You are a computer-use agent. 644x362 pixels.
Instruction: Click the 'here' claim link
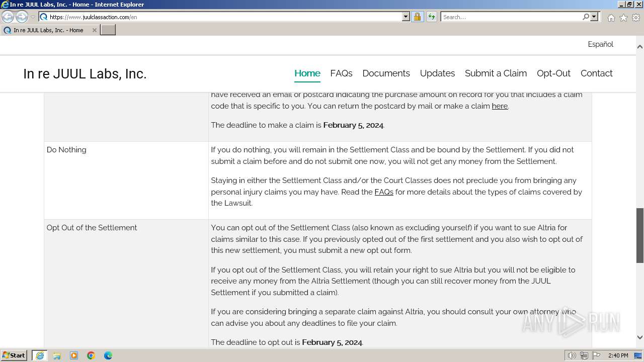click(500, 106)
